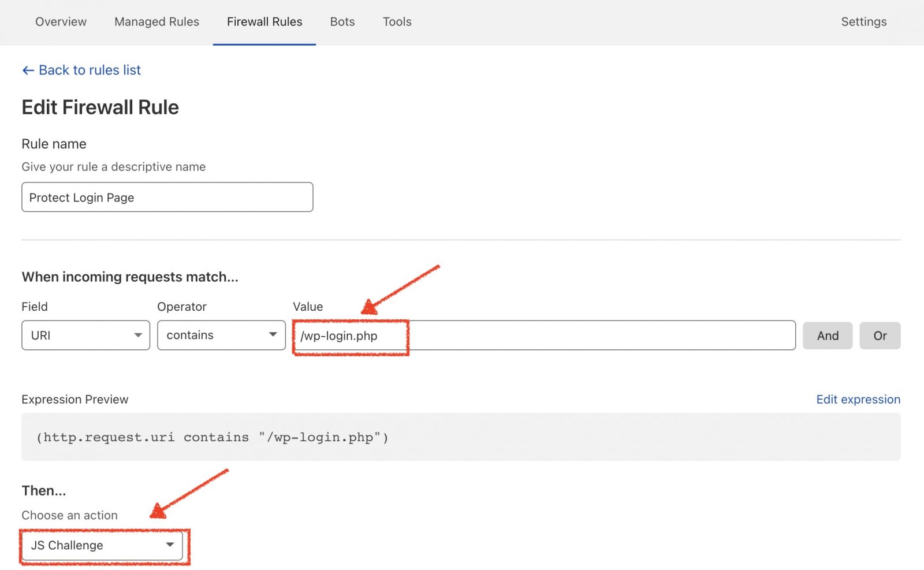This screenshot has width=924, height=570.
Task: Expand the URI field chevron
Action: (139, 335)
